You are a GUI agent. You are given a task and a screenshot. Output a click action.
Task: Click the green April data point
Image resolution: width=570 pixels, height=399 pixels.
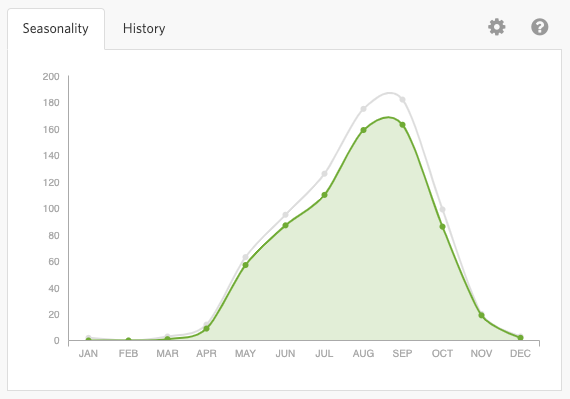[x=206, y=329]
